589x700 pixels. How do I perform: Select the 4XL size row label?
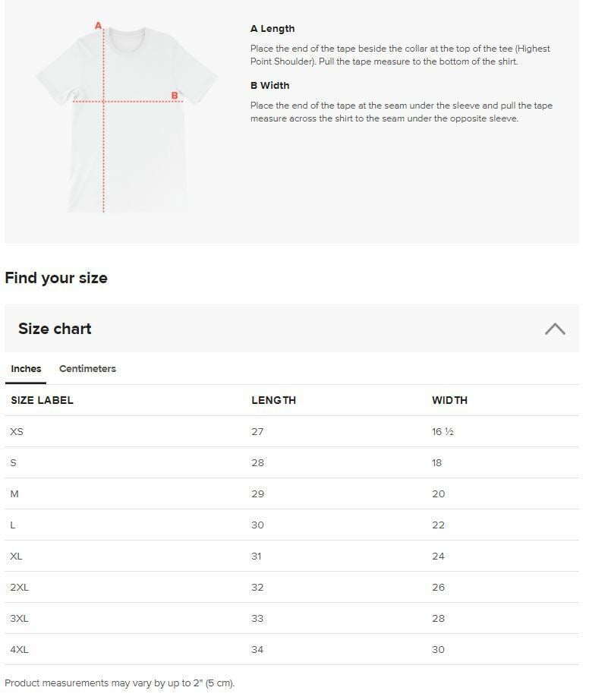20,649
